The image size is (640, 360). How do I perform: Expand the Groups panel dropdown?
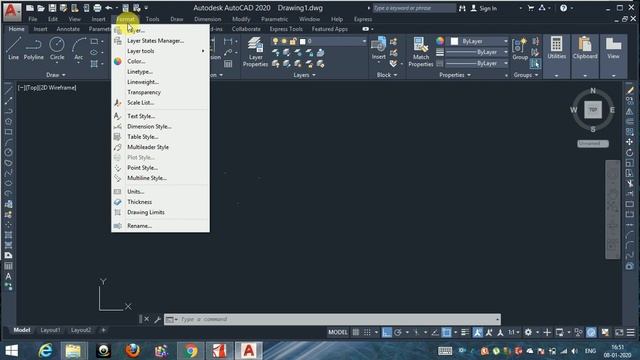point(526,75)
